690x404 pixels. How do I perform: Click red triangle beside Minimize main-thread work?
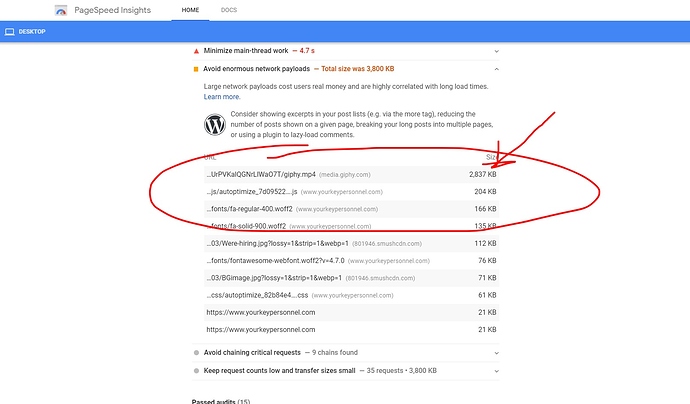(196, 51)
